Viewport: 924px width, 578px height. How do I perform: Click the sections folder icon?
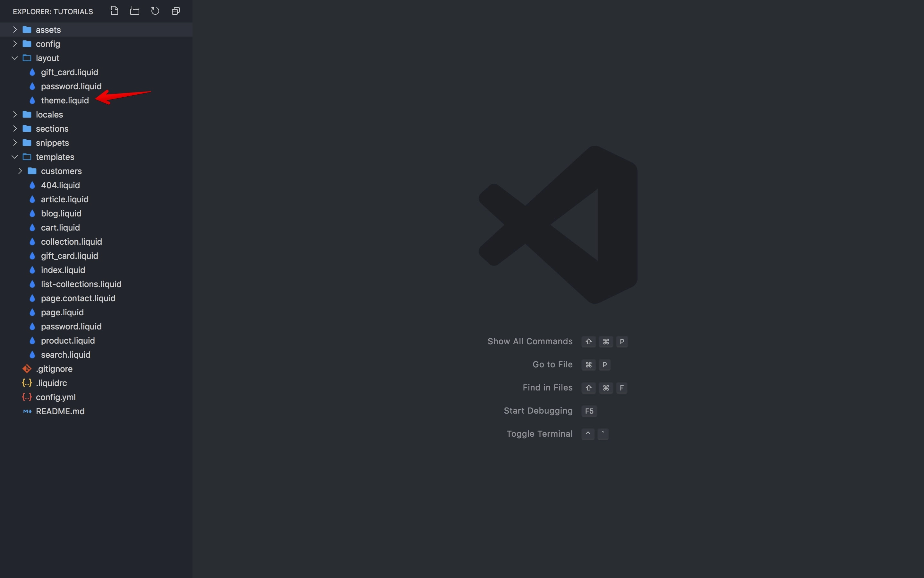(x=27, y=128)
